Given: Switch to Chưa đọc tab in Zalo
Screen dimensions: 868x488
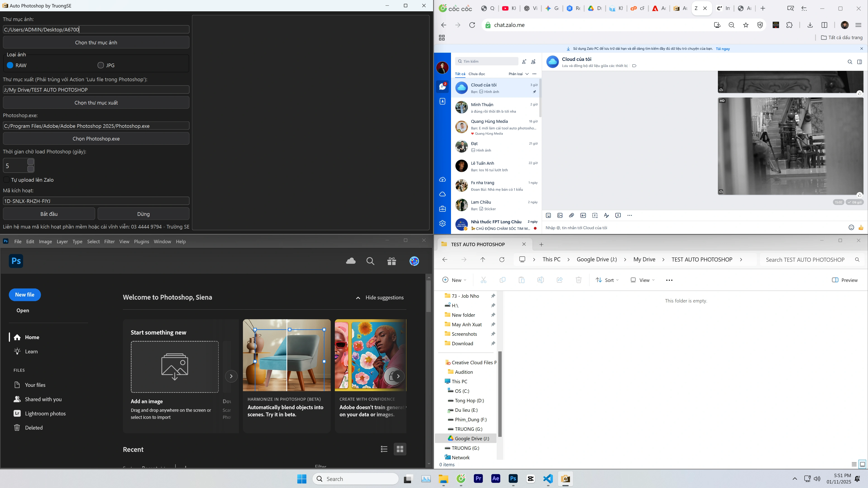Looking at the screenshot, I should [x=477, y=74].
